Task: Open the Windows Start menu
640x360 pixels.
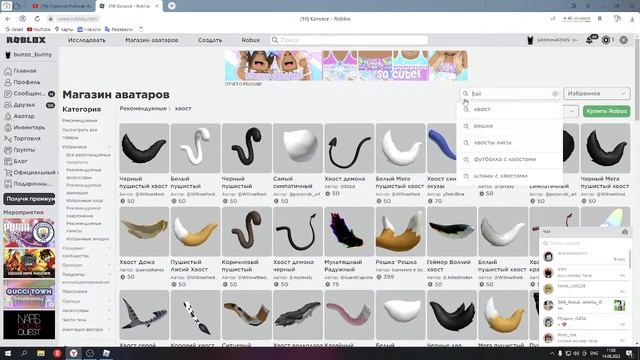Action: 7,353
